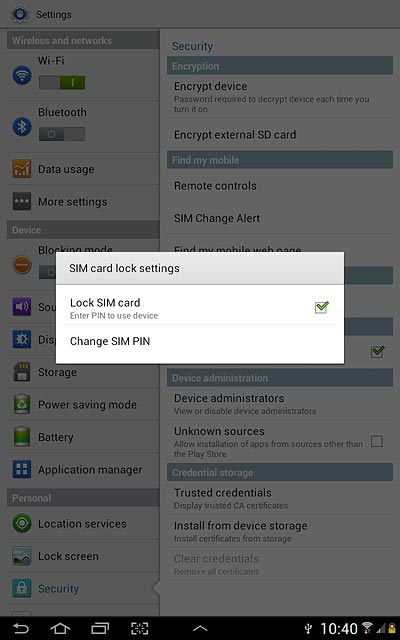The height and width of the screenshot is (640, 400).
Task: Turn on the Bluetooth switch
Action: (x=62, y=134)
